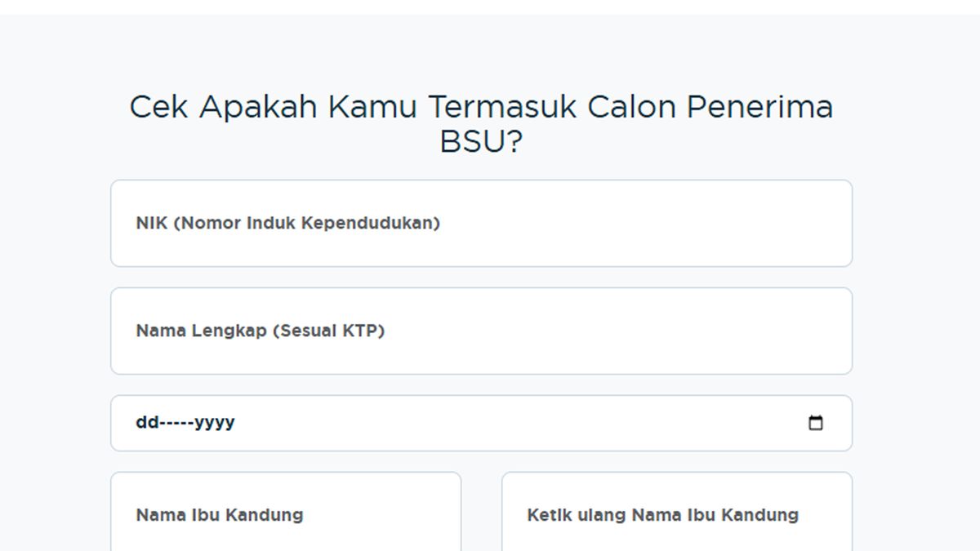The height and width of the screenshot is (551, 980).
Task: Click the 'Calon Penerima' words in the title
Action: tap(710, 107)
